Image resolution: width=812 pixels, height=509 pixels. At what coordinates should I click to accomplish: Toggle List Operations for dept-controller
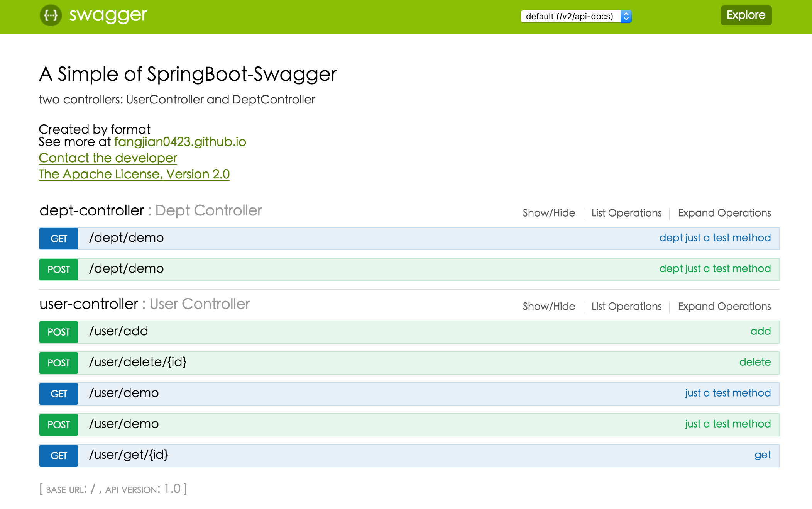point(626,213)
